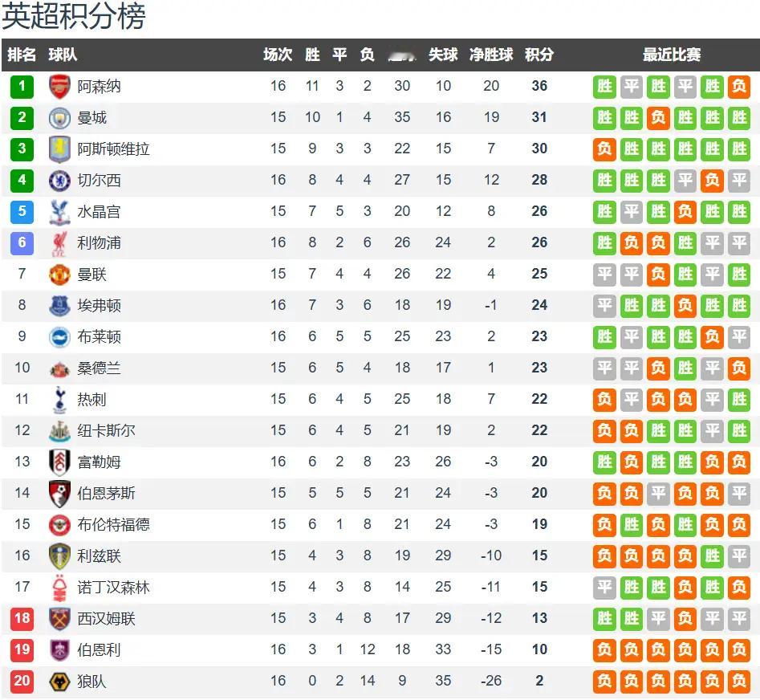Click the green rank 1 badge
The image size is (760, 700).
coord(22,87)
